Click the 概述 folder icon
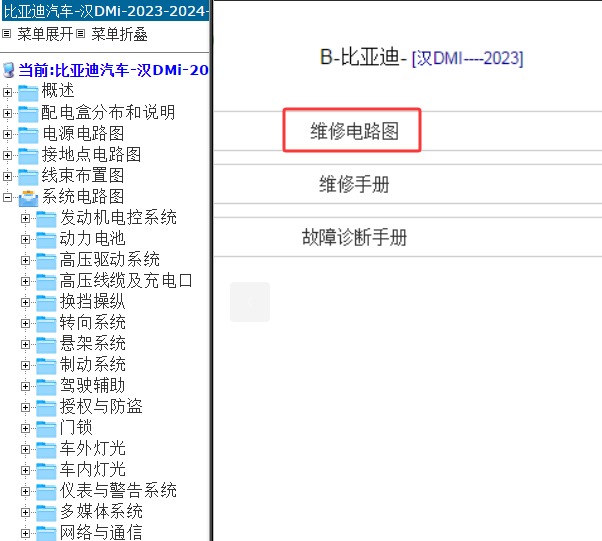The height and width of the screenshot is (541, 602). click(x=28, y=92)
